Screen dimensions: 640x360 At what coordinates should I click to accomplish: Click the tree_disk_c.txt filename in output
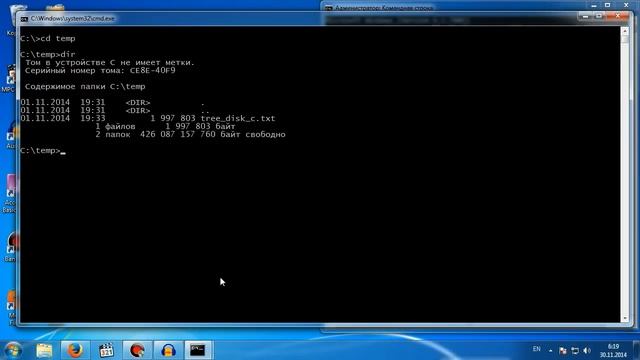point(238,118)
